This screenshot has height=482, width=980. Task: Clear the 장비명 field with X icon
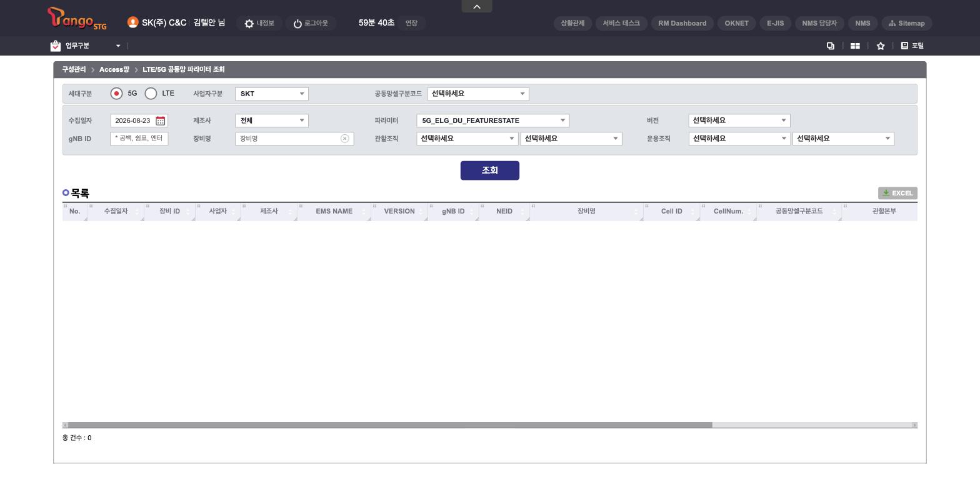[x=344, y=139]
